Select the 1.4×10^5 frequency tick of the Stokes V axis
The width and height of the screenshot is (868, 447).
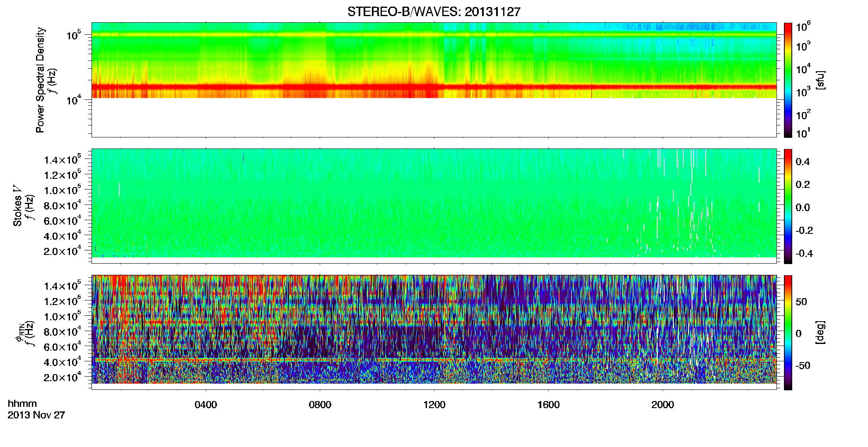click(62, 159)
